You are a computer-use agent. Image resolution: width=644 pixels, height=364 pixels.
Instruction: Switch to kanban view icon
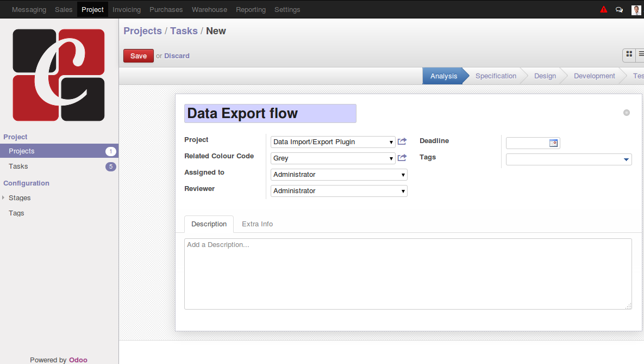coord(629,54)
